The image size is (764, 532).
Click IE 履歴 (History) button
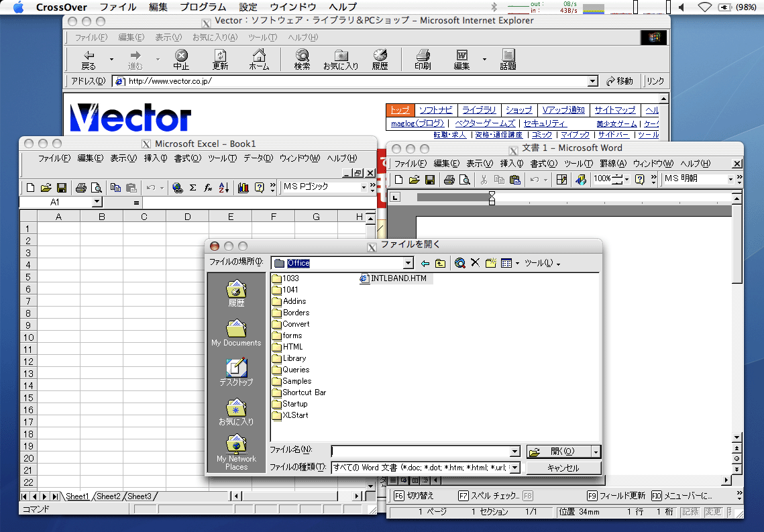(x=380, y=60)
